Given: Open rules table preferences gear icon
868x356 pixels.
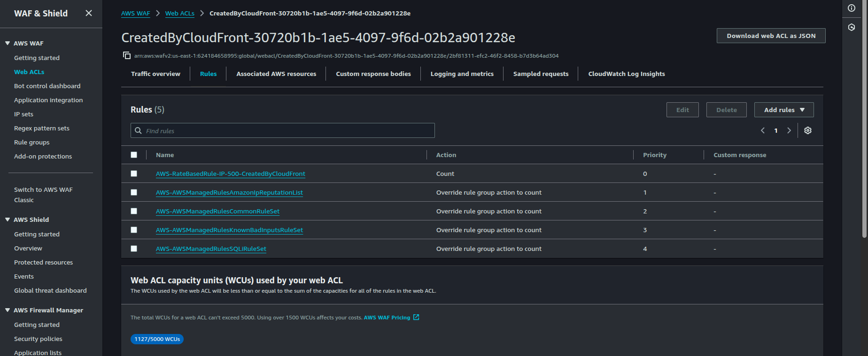Looking at the screenshot, I should coord(808,130).
